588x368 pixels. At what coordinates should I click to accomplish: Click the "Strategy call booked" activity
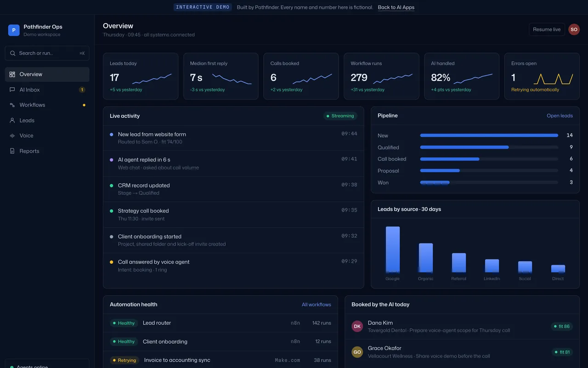click(233, 215)
